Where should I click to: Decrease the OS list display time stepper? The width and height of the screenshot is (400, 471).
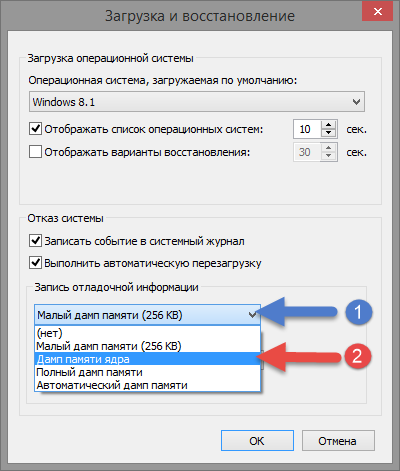coord(329,133)
